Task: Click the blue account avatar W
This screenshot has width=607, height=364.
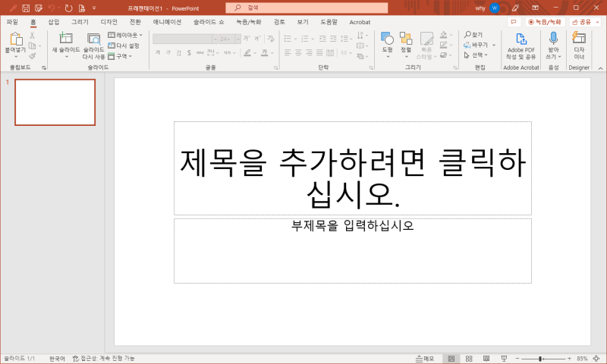Action: (x=495, y=8)
